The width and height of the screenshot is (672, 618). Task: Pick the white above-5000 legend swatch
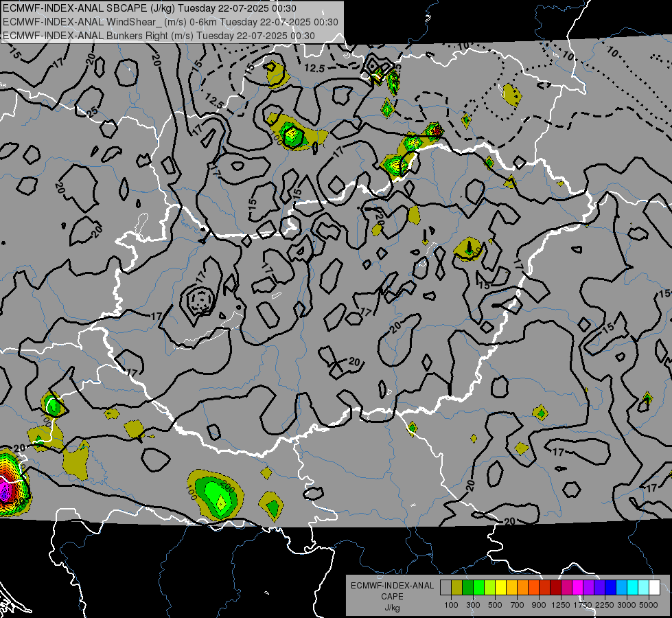point(654,588)
